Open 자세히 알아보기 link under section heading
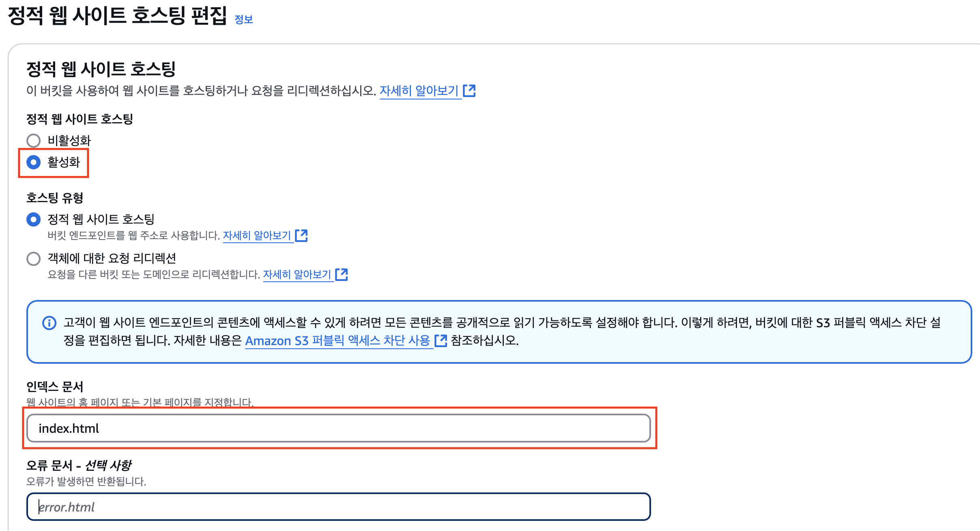Screen dimensions: 980x531 [x=419, y=91]
